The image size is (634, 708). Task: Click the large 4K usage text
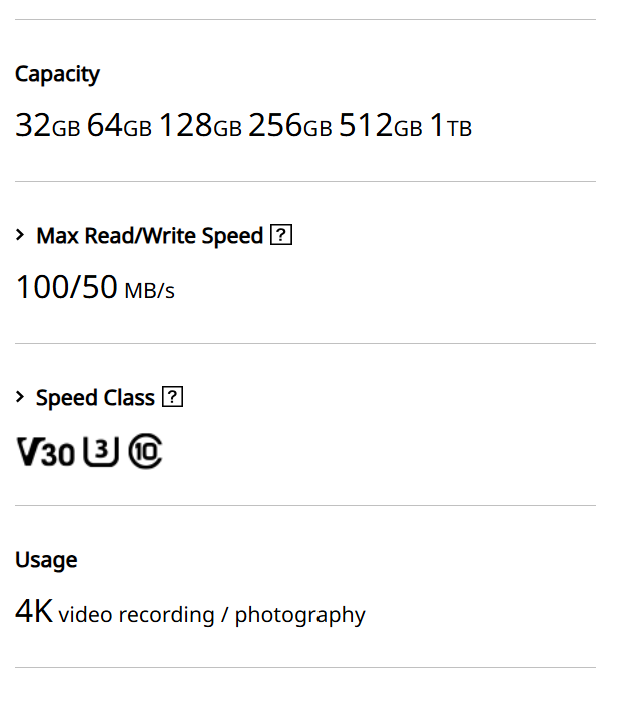(x=34, y=612)
